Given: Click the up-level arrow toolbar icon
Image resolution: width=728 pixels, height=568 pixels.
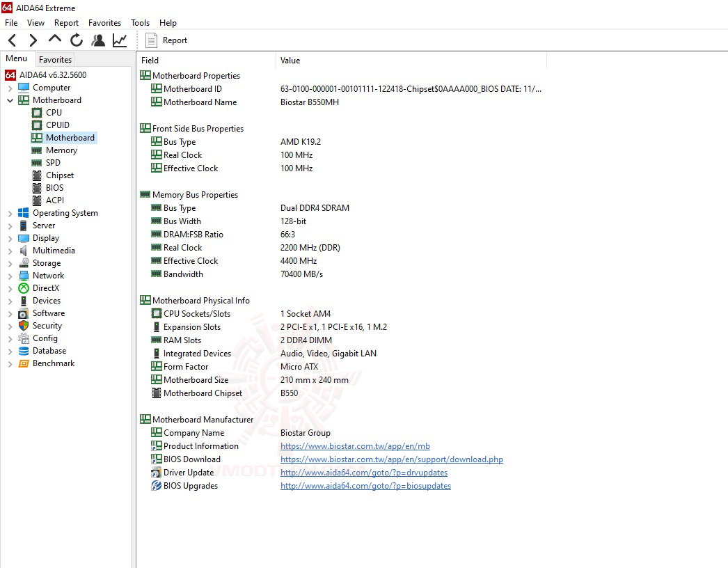Looking at the screenshot, I should [x=55, y=40].
